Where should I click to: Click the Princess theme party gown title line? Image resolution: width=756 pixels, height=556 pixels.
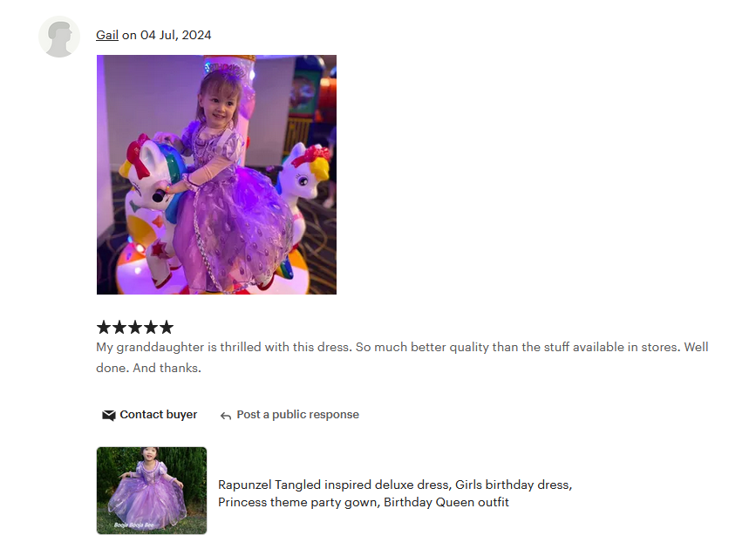[363, 502]
